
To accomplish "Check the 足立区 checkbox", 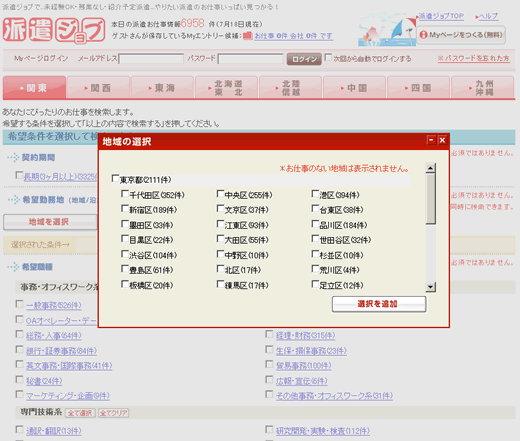I will 315,284.
